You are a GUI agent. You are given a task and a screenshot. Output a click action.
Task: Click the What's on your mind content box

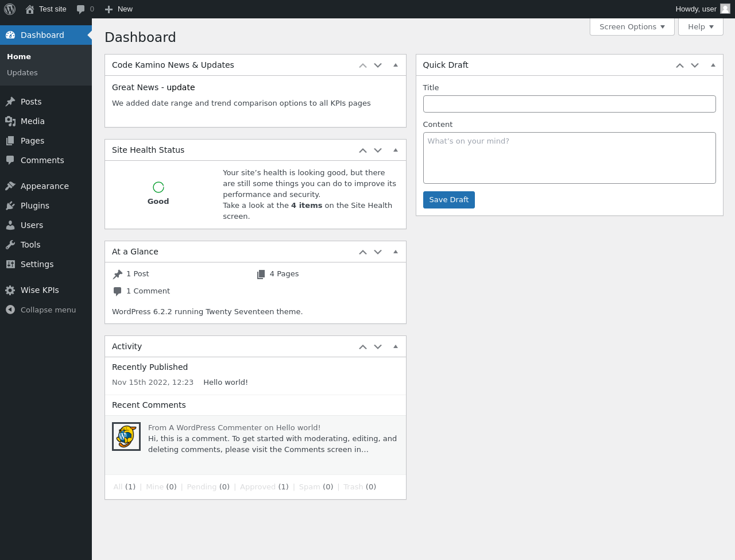point(570,158)
